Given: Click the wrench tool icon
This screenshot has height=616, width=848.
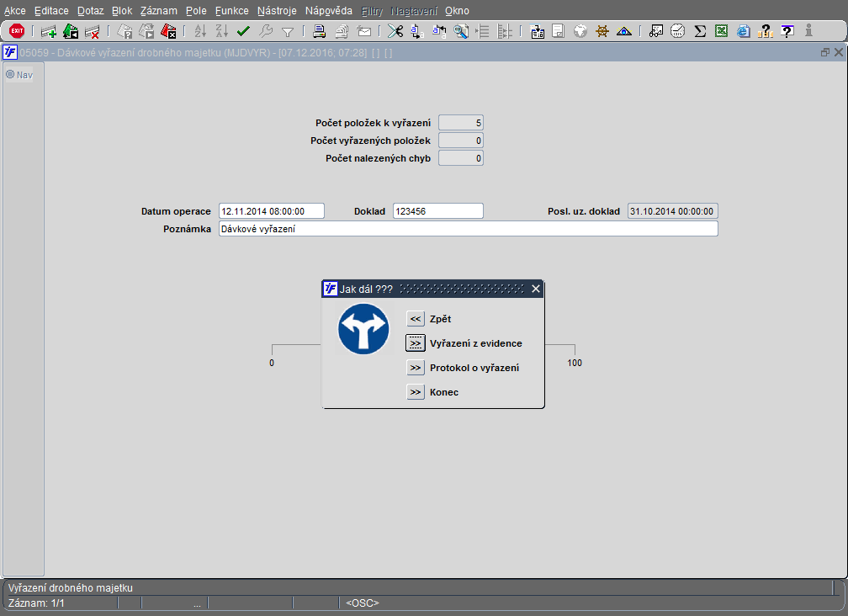Looking at the screenshot, I should (266, 31).
